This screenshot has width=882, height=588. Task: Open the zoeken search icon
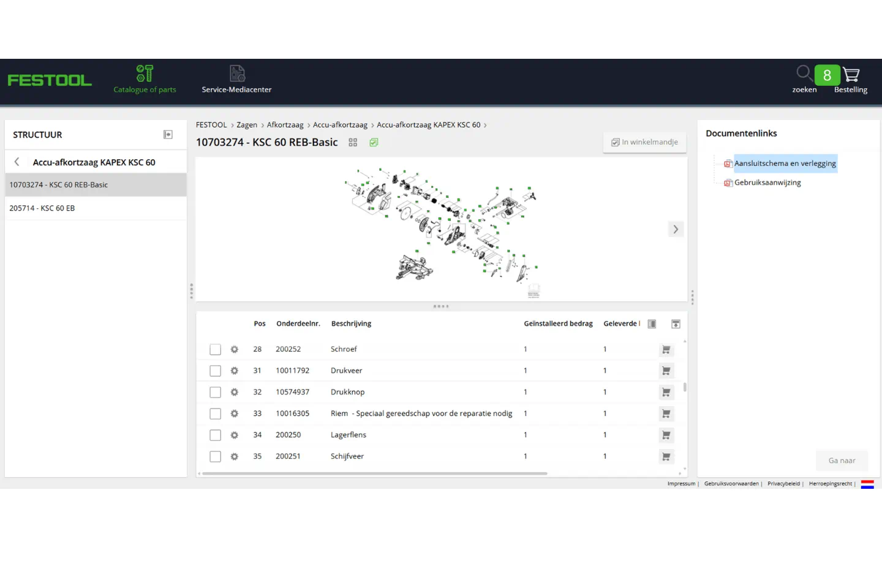point(804,80)
